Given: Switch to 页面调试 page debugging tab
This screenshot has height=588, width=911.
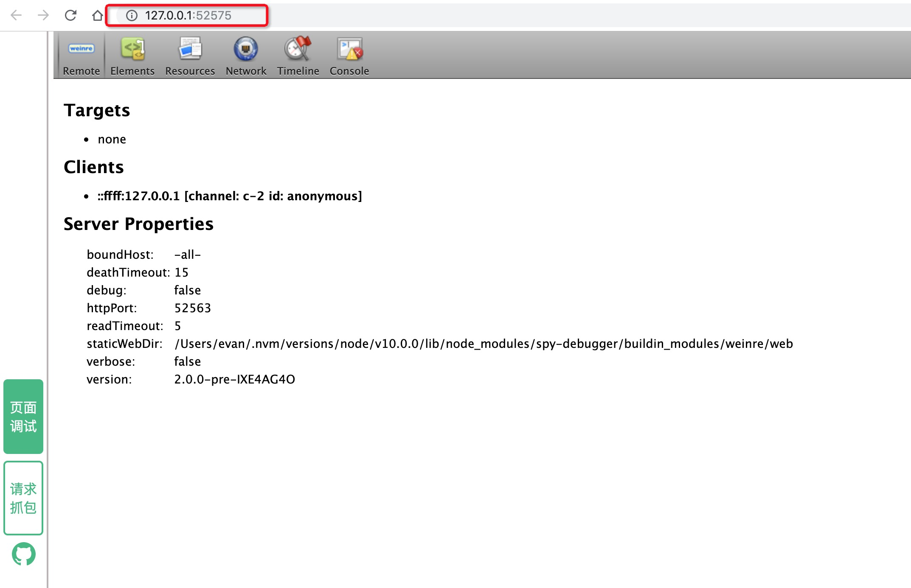Looking at the screenshot, I should (x=23, y=417).
